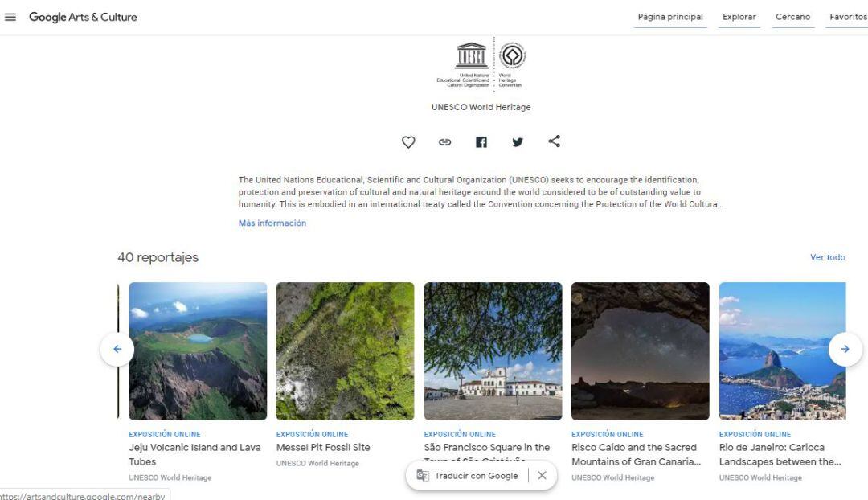
Task: Open the hamburger navigation menu
Action: click(10, 17)
